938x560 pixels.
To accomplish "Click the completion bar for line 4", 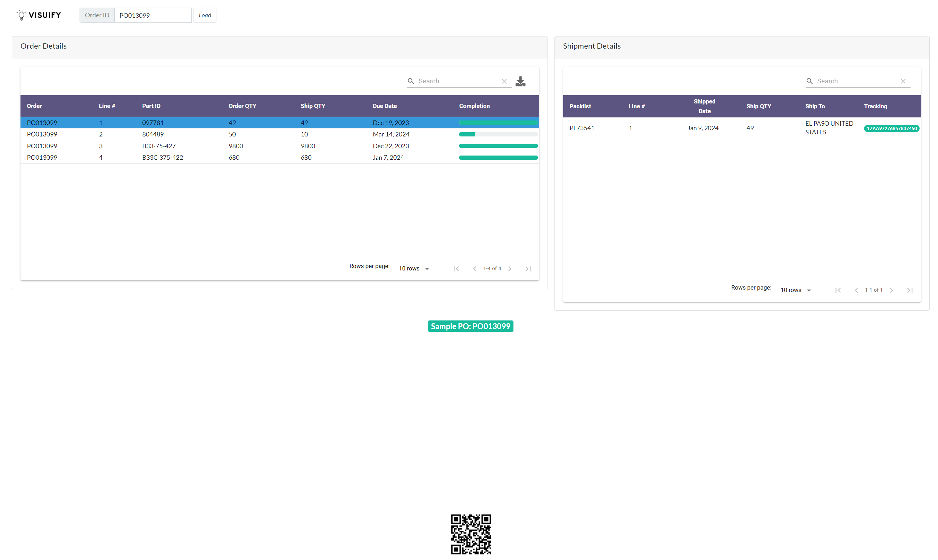I will 498,158.
